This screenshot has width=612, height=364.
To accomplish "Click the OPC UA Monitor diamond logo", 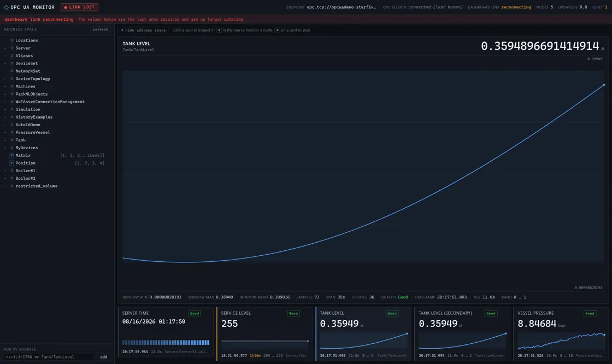I will [6, 7].
